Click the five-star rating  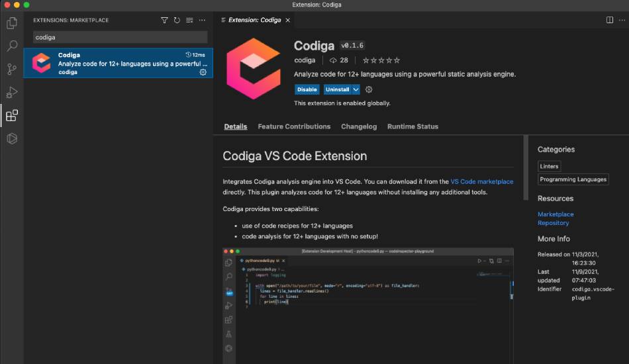[381, 60]
